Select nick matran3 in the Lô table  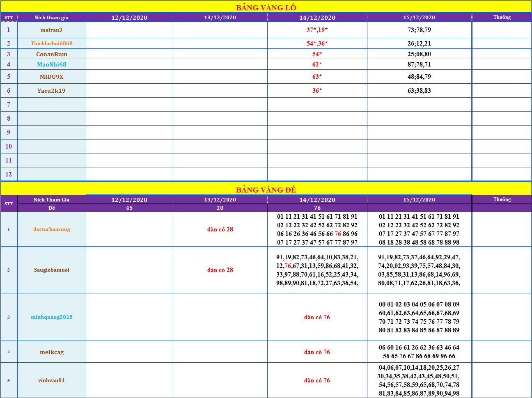(51, 30)
